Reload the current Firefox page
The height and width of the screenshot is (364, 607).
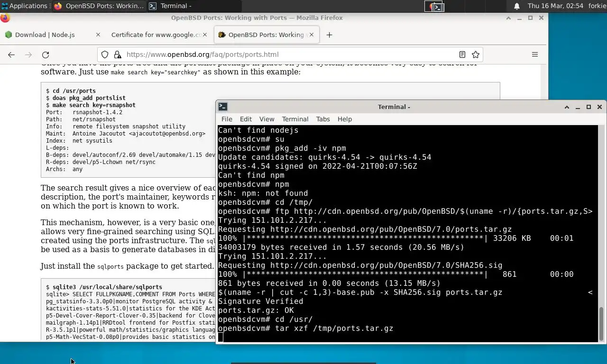[x=46, y=55]
